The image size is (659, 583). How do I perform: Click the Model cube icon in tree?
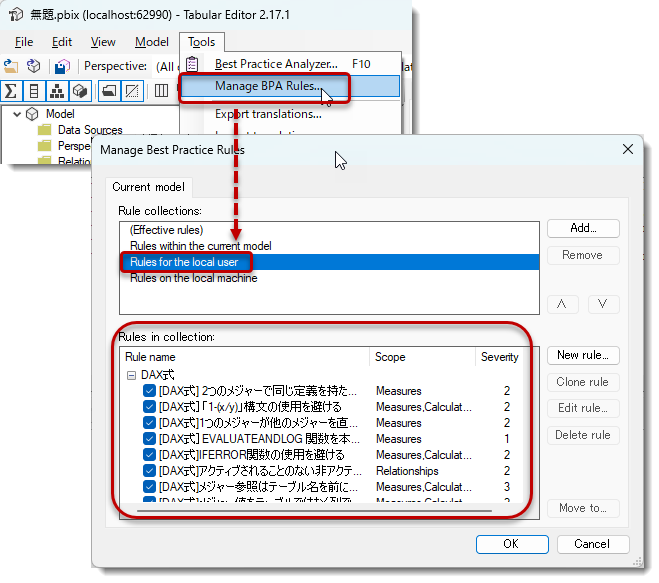click(32, 114)
